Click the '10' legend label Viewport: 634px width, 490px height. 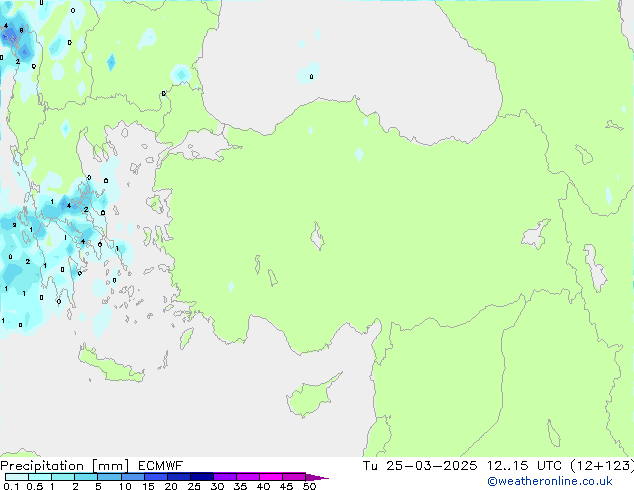(x=125, y=486)
